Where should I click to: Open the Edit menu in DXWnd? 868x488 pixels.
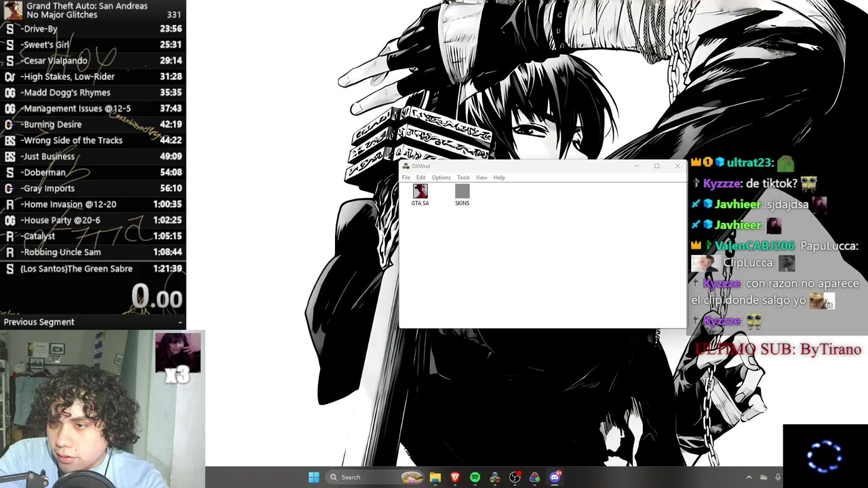click(x=420, y=178)
